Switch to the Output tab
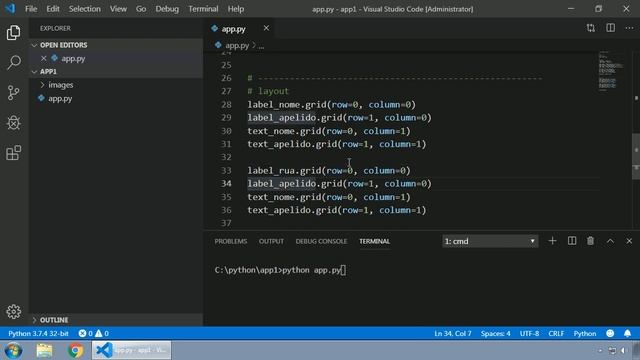Image resolution: width=640 pixels, height=360 pixels. pos(271,241)
